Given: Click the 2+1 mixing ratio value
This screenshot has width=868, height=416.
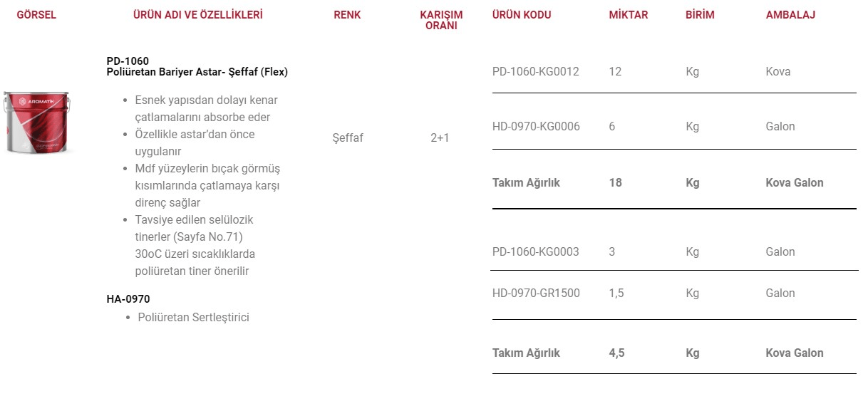Looking at the screenshot, I should (x=440, y=137).
